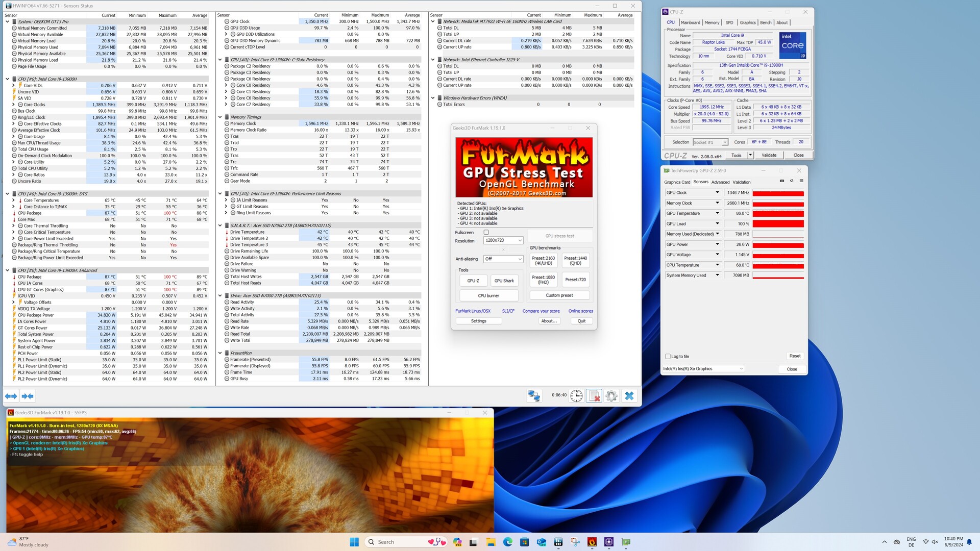Open the GPU Temperature sensor dropdown in GPU-Z
The height and width of the screenshot is (551, 980).
click(717, 213)
